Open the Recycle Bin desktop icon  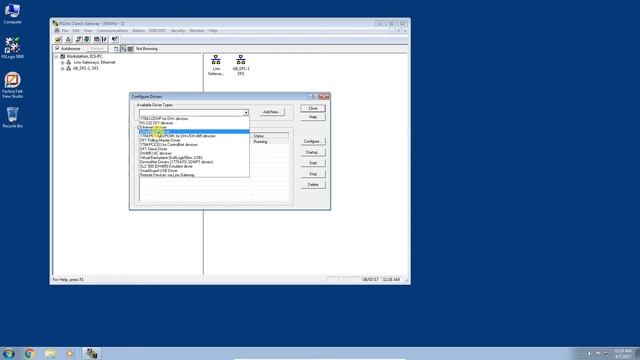[x=12, y=118]
